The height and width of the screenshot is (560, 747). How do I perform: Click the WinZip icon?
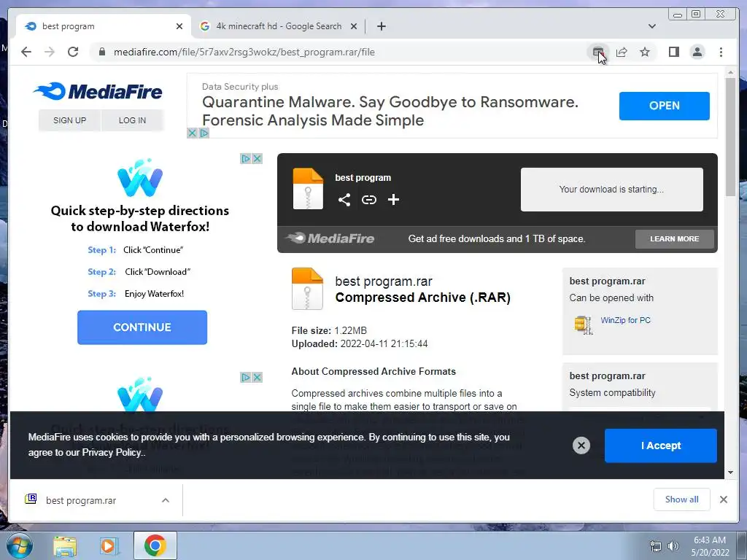click(583, 324)
